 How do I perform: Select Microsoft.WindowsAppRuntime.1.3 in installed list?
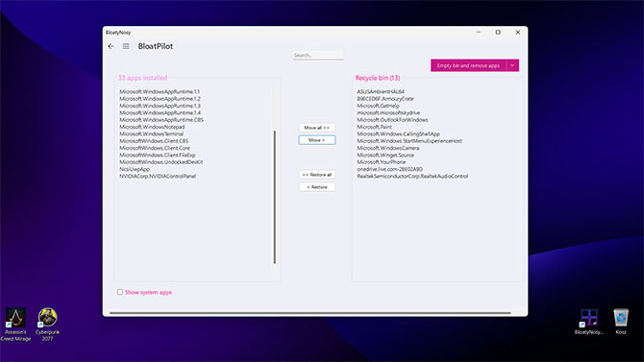point(160,106)
